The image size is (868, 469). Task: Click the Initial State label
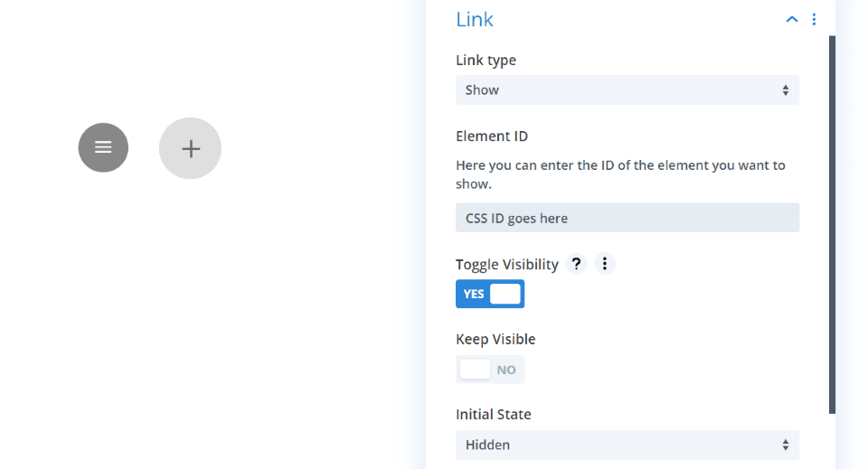click(x=494, y=414)
